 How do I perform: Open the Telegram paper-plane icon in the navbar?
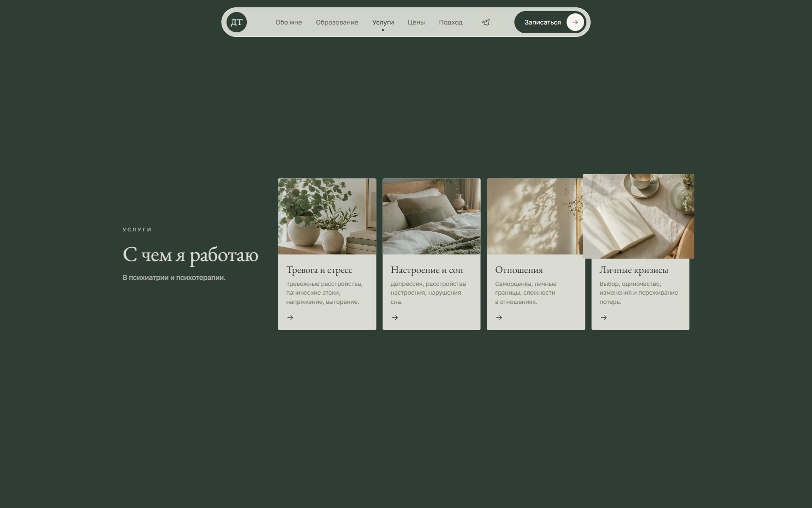[486, 22]
